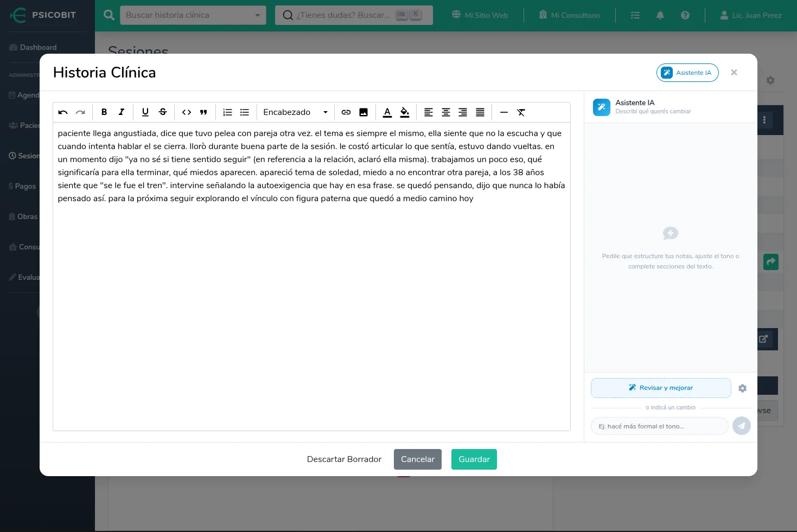797x532 pixels.
Task: Open Sesiones in the sidebar
Action: [24, 156]
